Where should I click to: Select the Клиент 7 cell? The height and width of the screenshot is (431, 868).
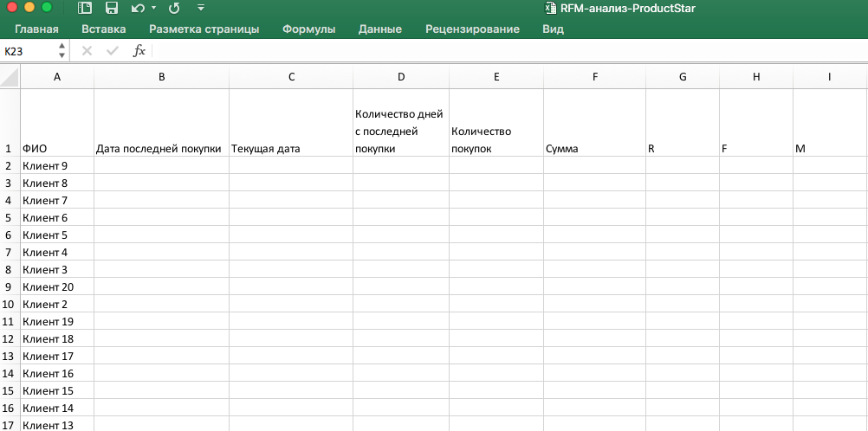[57, 200]
